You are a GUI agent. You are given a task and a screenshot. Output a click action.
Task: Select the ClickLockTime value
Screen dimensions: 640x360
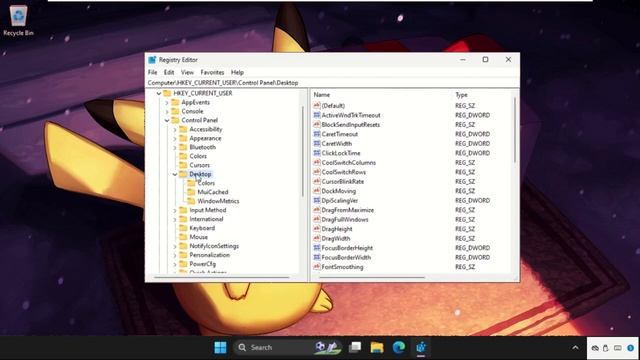click(x=341, y=153)
